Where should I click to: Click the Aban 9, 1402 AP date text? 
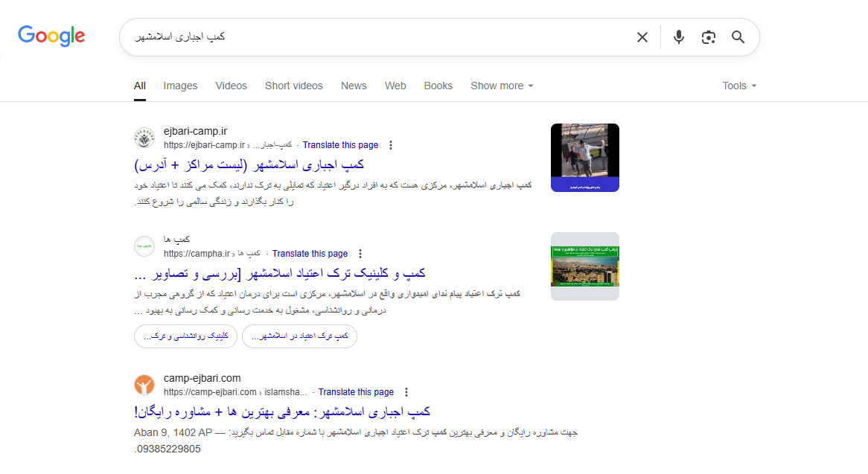(173, 432)
